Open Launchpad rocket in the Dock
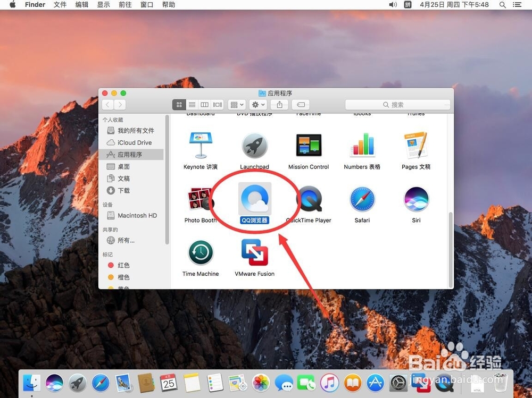Viewport: 532px width, 398px height. coord(77,383)
